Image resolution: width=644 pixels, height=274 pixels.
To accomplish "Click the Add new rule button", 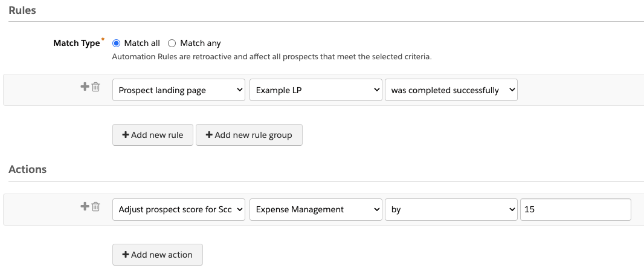I will [152, 135].
